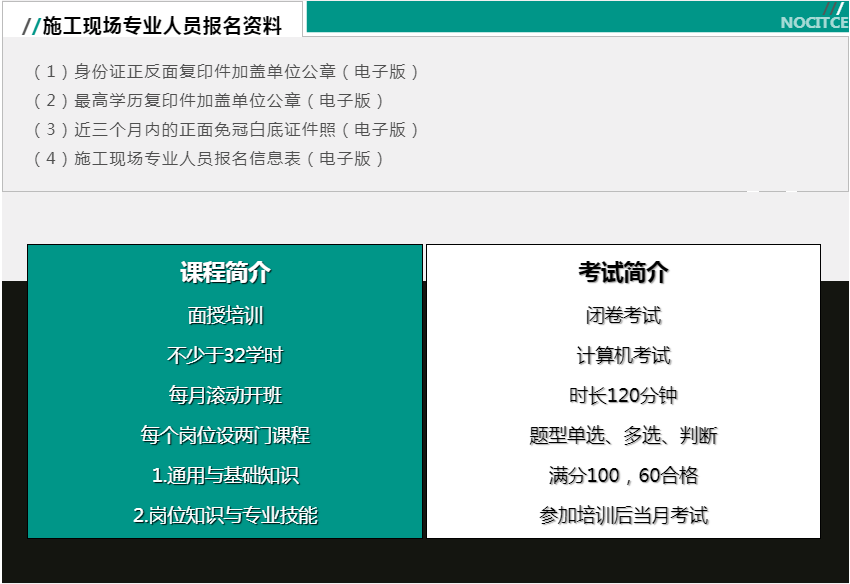Click the 考试简介 heading
This screenshot has height=584, width=850.
623,272
